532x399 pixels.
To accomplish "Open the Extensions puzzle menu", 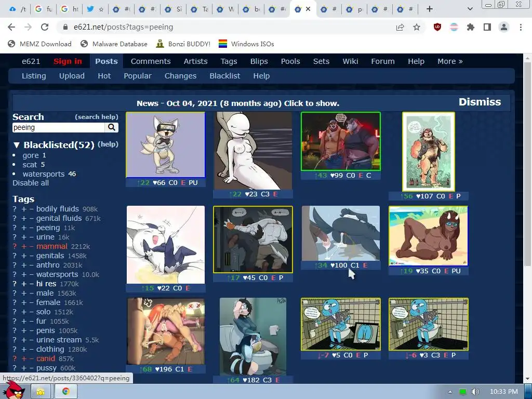I will (x=471, y=27).
